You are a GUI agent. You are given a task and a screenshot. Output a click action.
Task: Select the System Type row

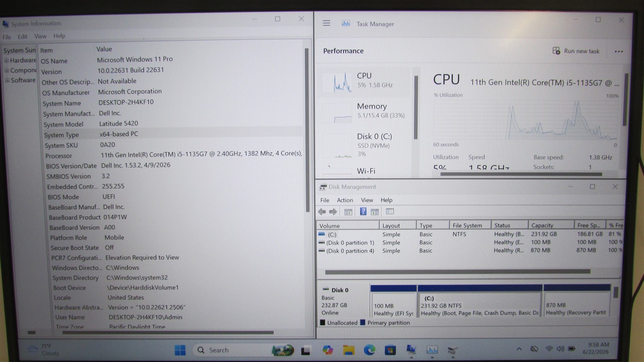173,134
